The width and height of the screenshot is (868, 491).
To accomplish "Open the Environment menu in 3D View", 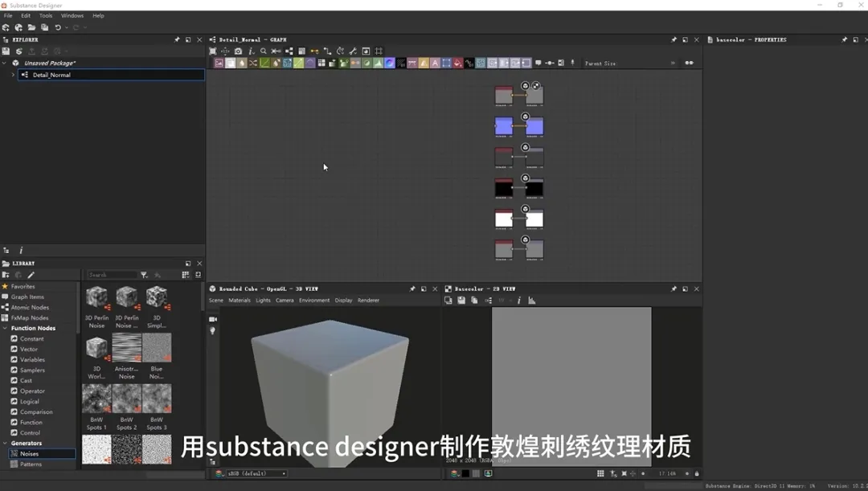I will click(314, 300).
